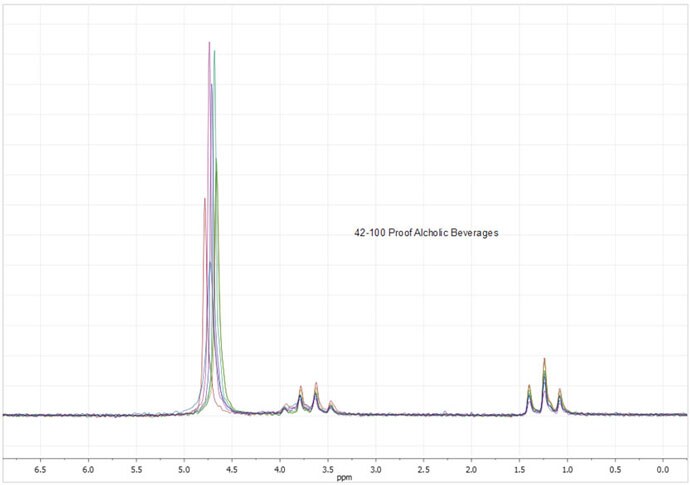This screenshot has height=485, width=690.
Task: Click the 6.0 tick label on x-axis
Action: (x=88, y=467)
